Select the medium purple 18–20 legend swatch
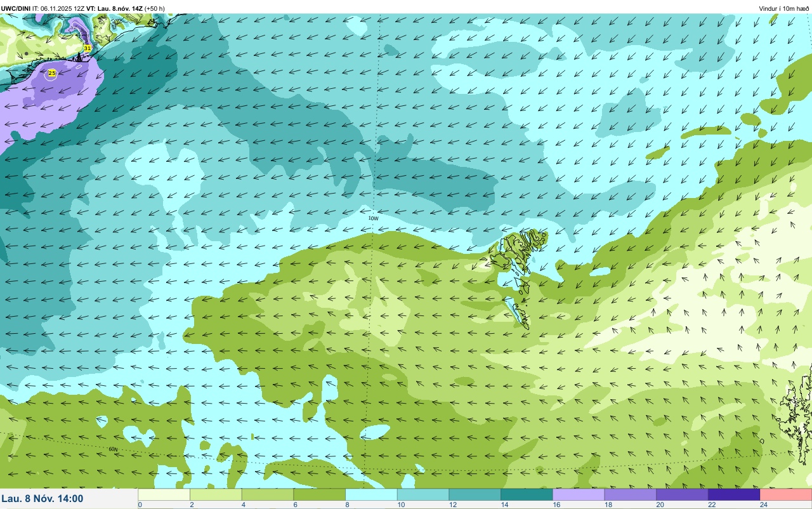Screen dimensions: 812x509 pos(631,494)
